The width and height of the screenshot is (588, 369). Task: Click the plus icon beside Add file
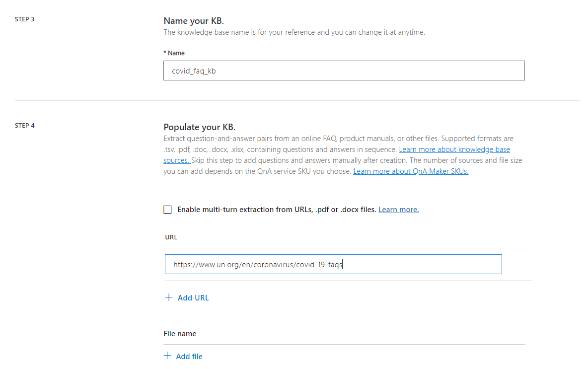click(x=168, y=356)
